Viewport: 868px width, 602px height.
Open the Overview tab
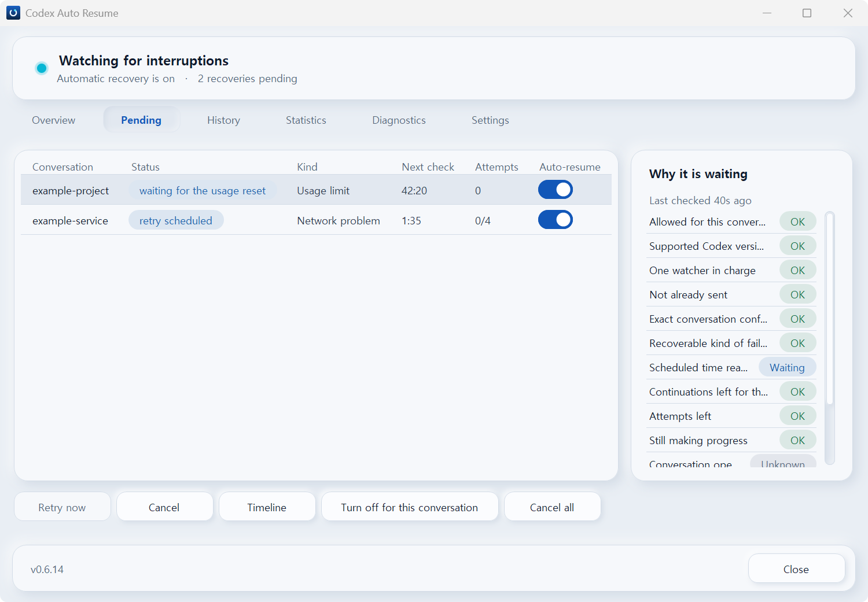click(x=54, y=120)
